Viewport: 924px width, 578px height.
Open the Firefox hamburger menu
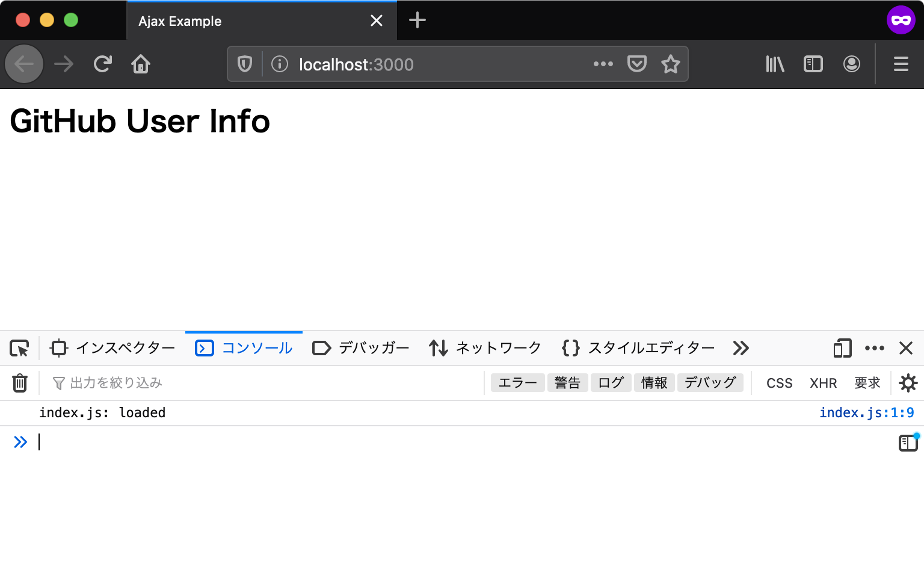[x=901, y=64]
